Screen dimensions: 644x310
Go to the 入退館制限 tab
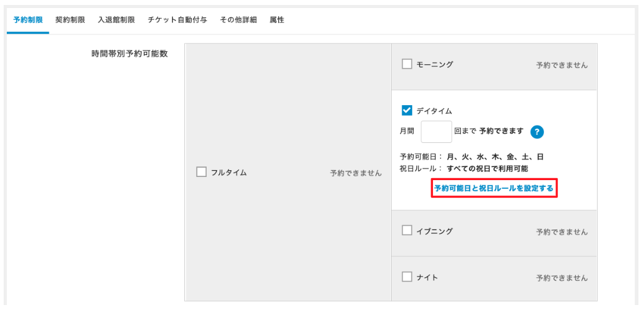[116, 20]
